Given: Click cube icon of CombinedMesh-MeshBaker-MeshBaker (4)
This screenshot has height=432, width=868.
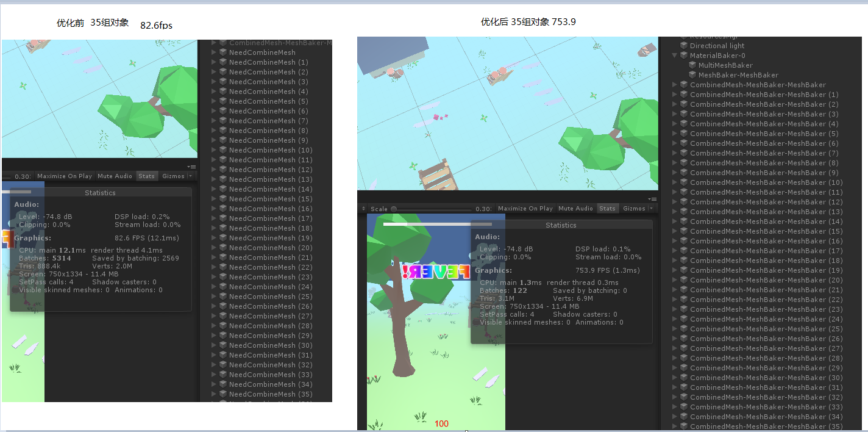Looking at the screenshot, I should click(684, 124).
